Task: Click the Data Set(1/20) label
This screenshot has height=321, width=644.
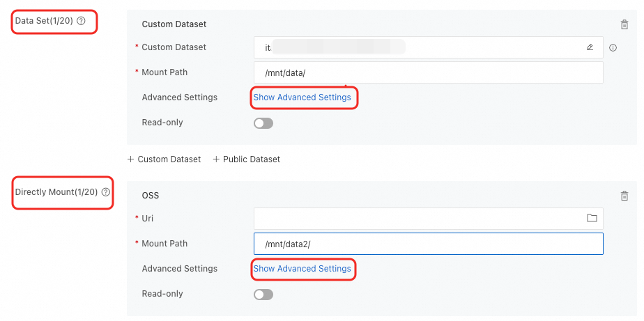Action: click(x=44, y=21)
